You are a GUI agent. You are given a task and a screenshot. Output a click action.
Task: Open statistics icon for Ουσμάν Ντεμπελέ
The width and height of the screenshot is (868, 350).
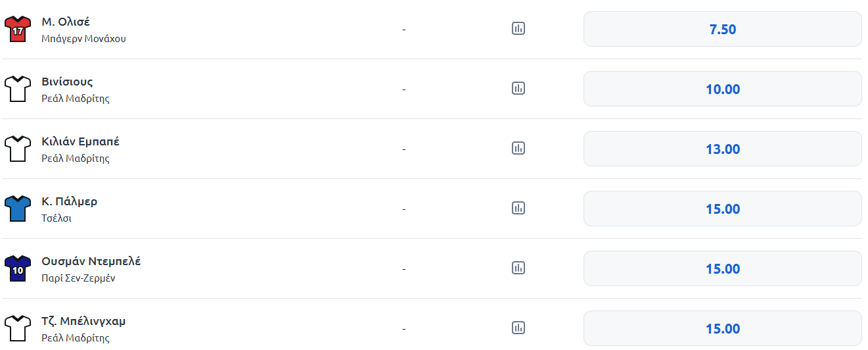[x=518, y=268]
